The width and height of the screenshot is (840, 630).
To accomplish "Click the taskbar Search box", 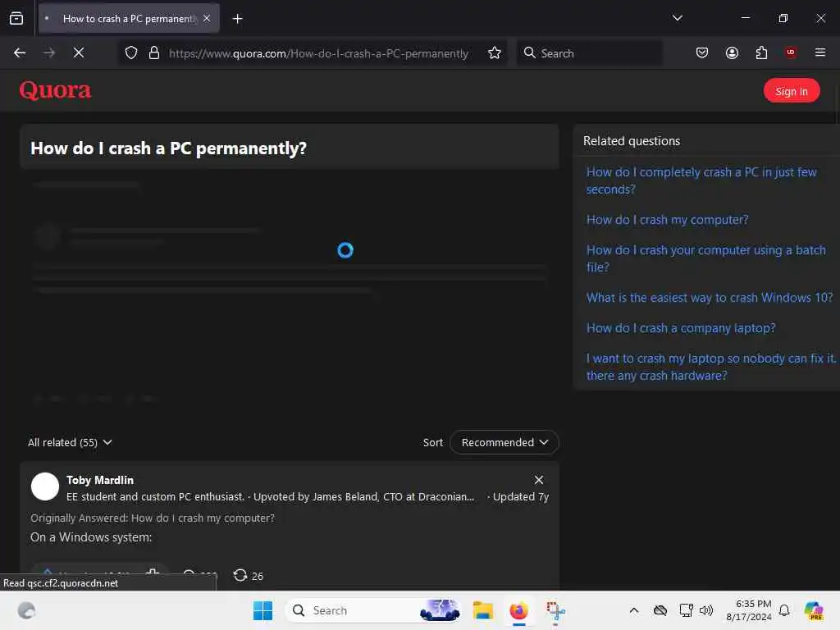I will point(373,610).
